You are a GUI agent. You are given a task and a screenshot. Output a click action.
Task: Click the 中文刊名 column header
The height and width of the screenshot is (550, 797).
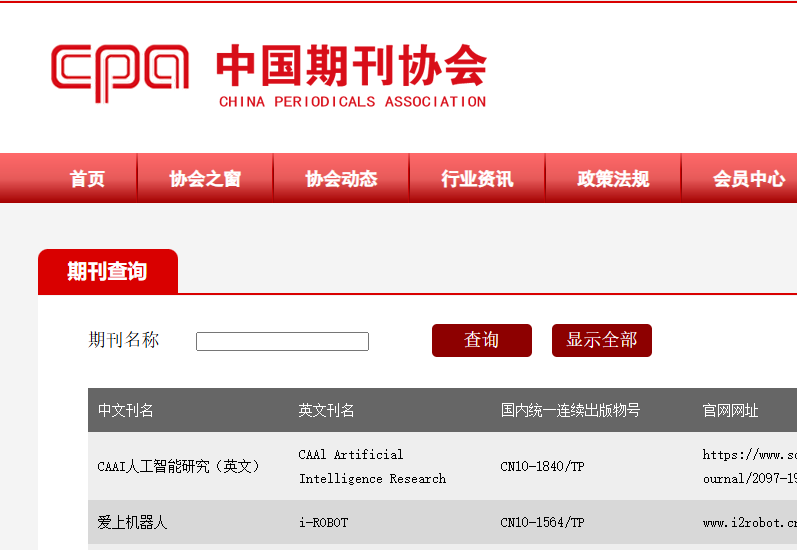(126, 410)
